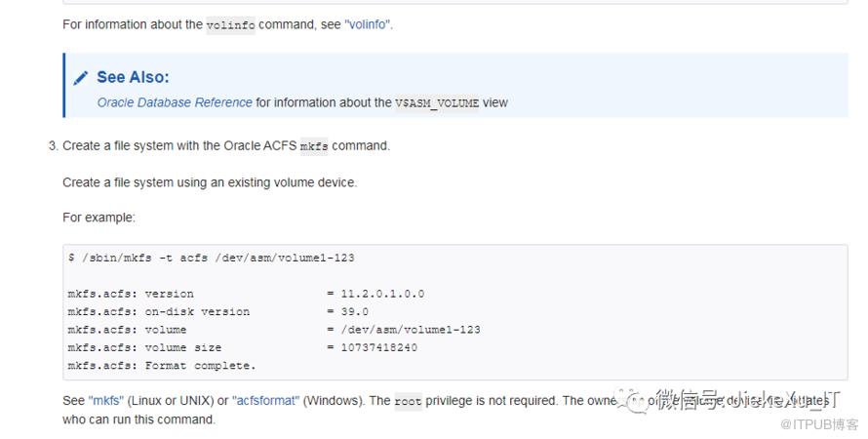This screenshot has width=868, height=439.
Task: Click the /sbin/mkfs -t acfs command line
Action: pos(211,258)
